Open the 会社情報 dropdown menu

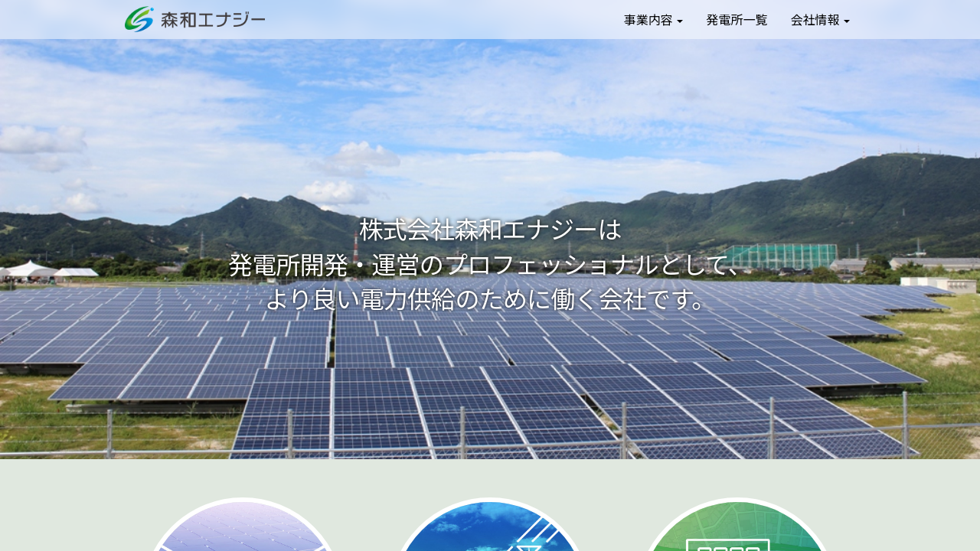pyautogui.click(x=815, y=20)
